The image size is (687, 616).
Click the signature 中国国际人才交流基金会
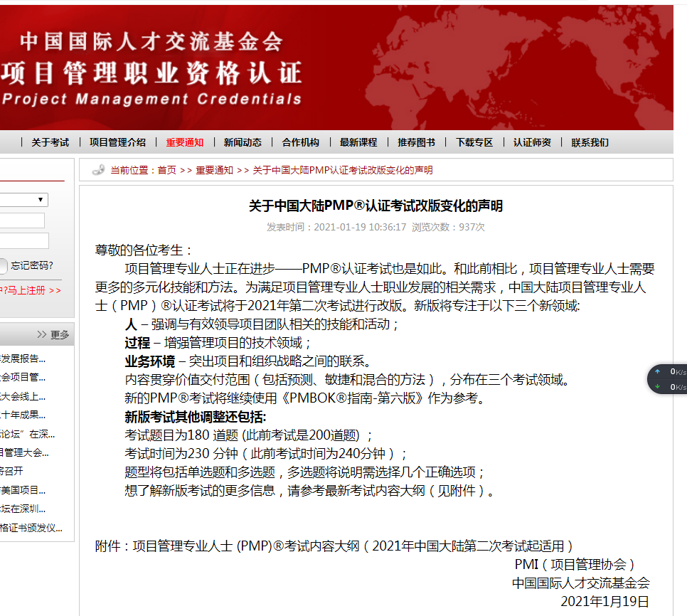(x=580, y=583)
